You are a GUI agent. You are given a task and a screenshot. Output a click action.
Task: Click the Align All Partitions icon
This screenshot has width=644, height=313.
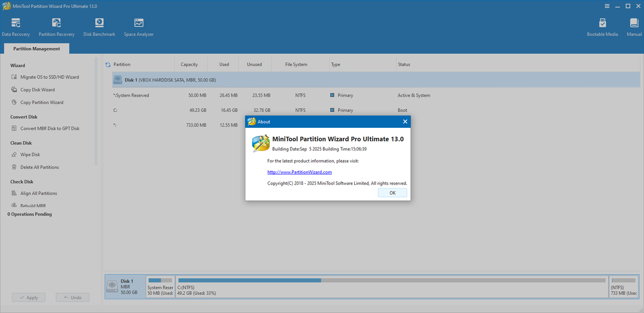coord(15,193)
